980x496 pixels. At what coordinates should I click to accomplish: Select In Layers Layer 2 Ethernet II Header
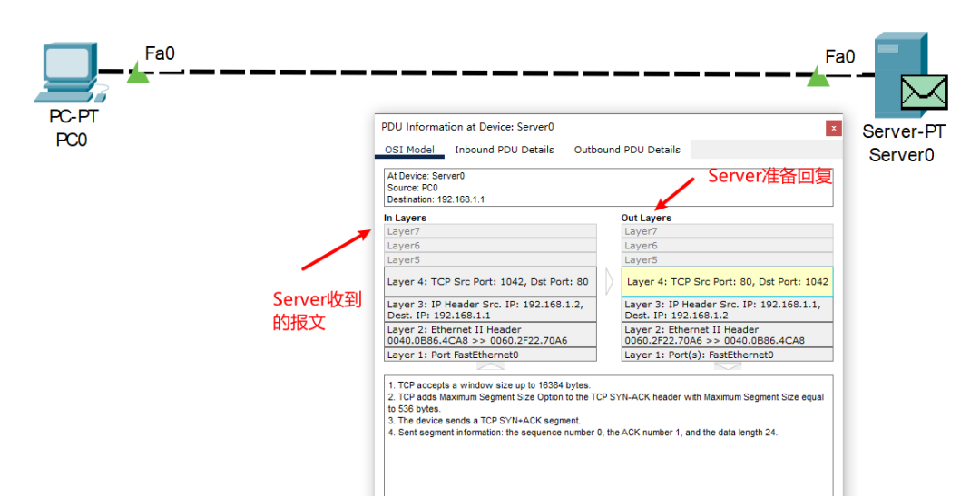tap(490, 335)
